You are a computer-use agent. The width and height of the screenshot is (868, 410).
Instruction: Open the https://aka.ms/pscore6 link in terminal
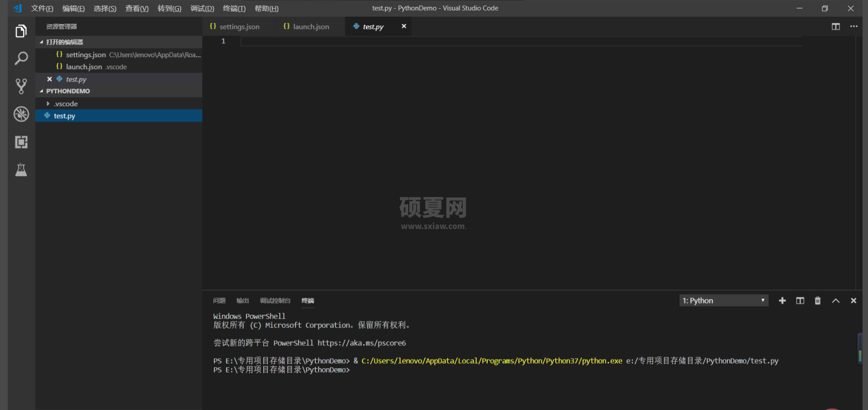pos(362,343)
